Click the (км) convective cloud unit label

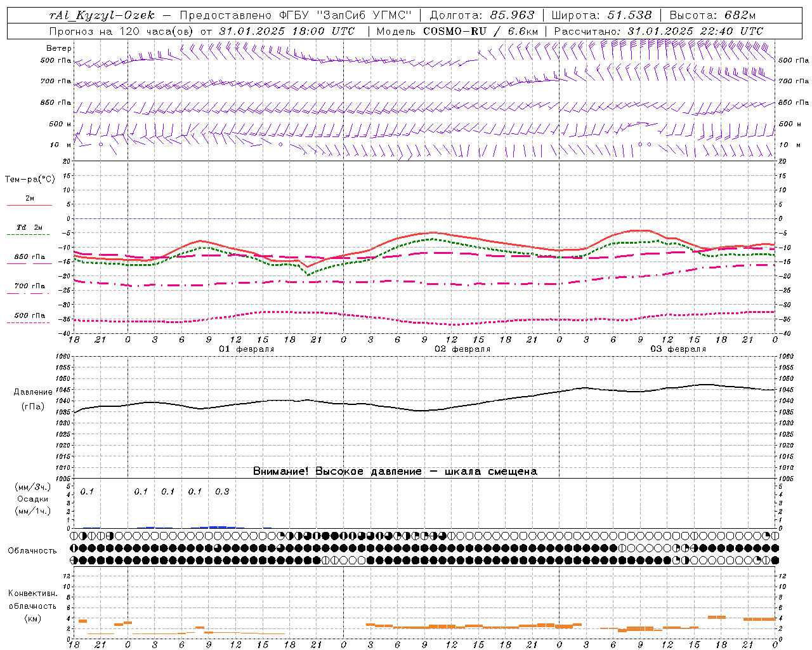point(33,618)
